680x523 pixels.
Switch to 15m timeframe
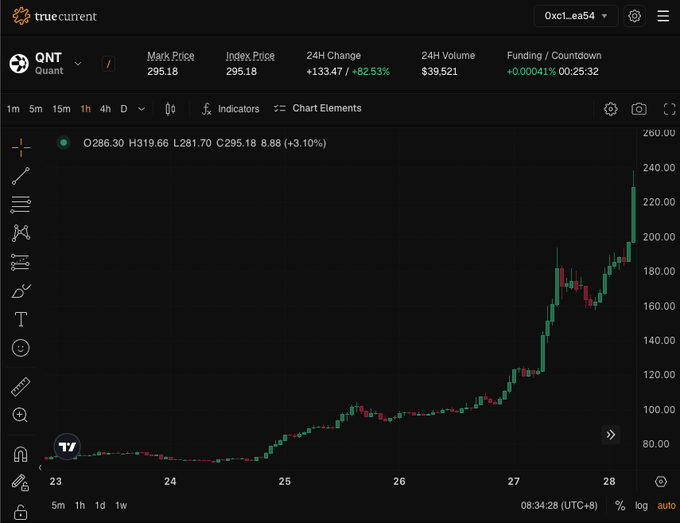click(x=61, y=109)
